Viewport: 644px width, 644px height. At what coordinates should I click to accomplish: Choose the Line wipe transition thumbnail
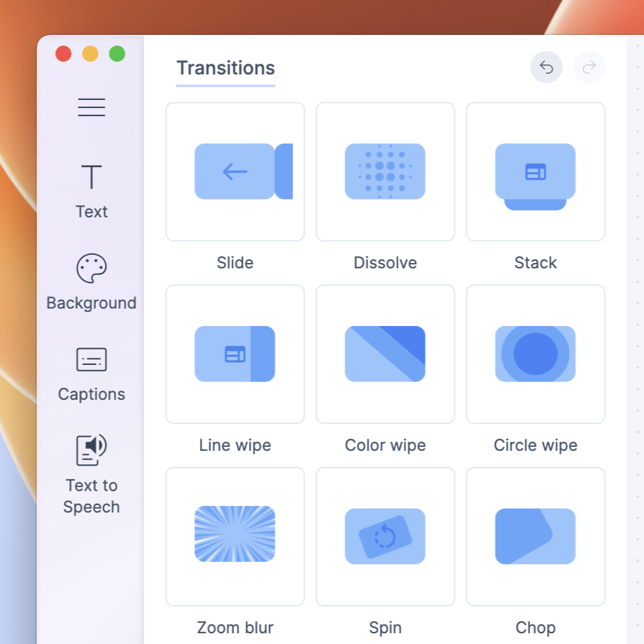[235, 354]
